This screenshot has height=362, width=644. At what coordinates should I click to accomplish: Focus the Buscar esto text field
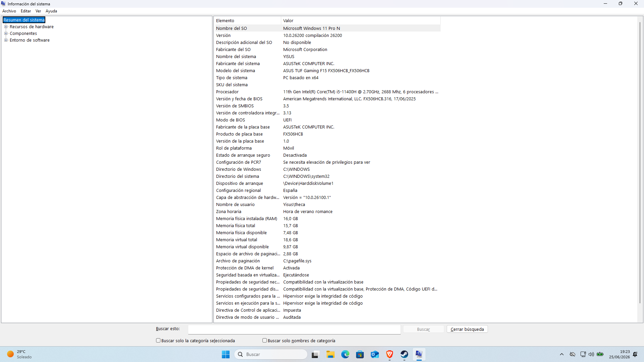point(294,329)
